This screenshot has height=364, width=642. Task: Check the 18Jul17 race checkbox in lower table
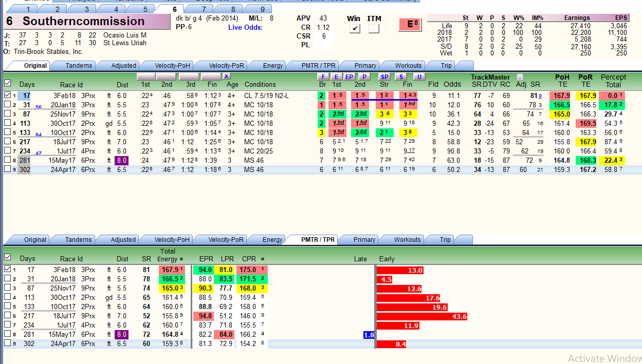tap(7, 316)
